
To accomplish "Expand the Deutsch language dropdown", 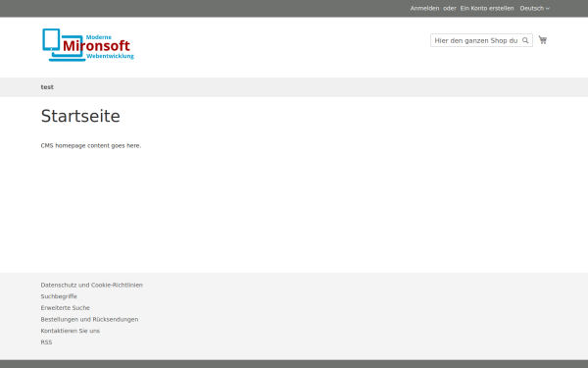I will [x=534, y=8].
